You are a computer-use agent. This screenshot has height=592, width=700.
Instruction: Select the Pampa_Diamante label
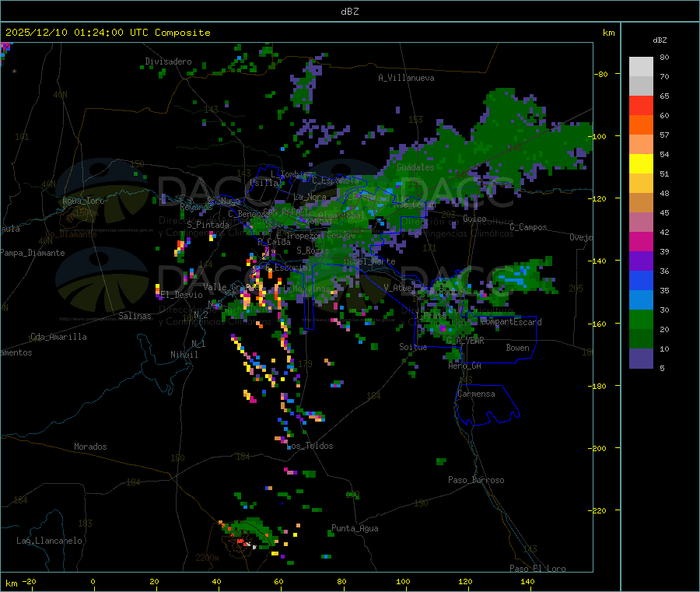[x=32, y=253]
